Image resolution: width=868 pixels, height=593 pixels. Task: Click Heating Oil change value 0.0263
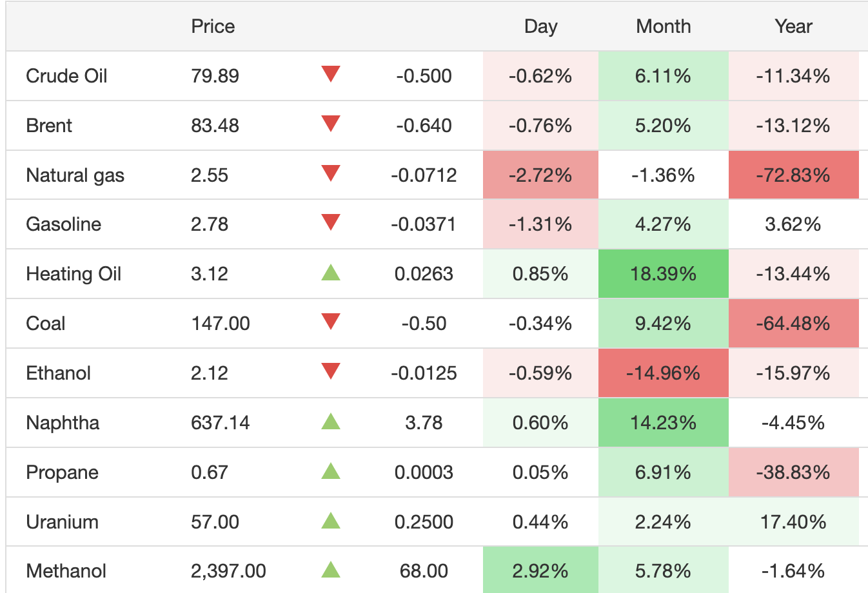click(424, 274)
